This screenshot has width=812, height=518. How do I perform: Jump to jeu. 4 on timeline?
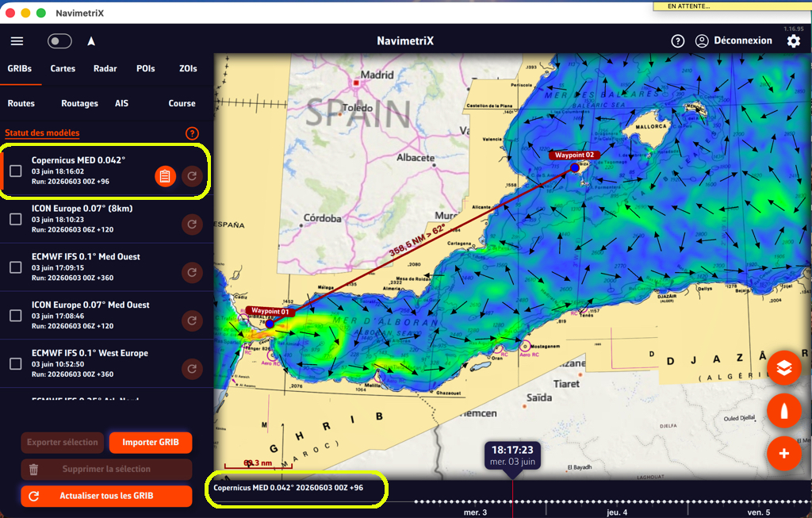[x=617, y=512]
